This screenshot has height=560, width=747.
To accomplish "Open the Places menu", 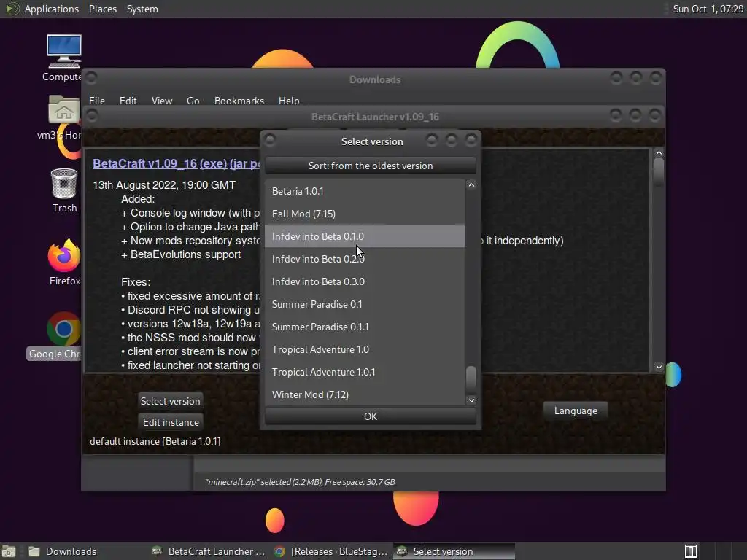I will [x=102, y=9].
